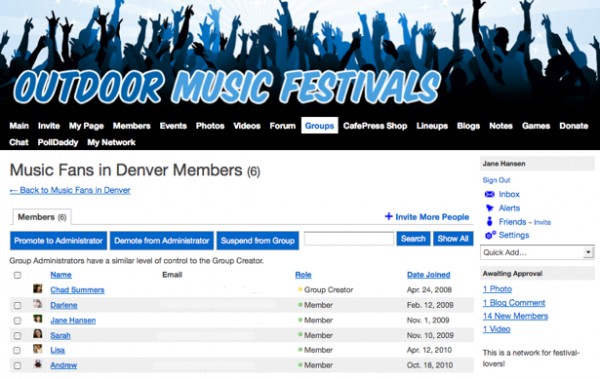Click the Inbox envelope icon

[x=489, y=194]
